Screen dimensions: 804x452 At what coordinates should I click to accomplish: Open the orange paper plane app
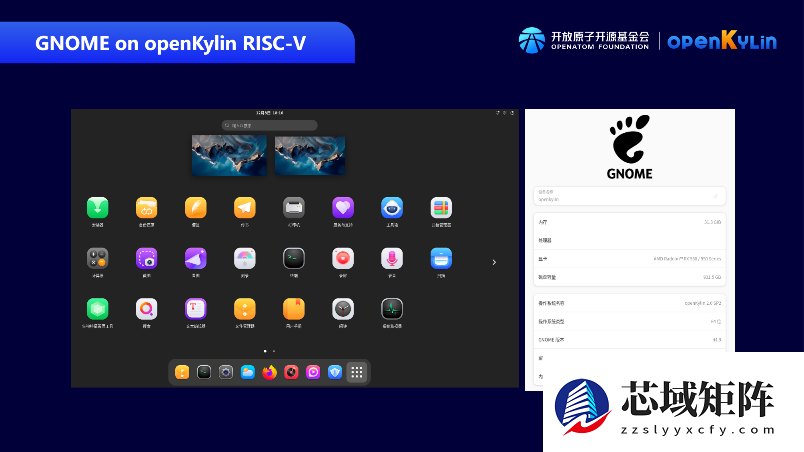[x=245, y=208]
